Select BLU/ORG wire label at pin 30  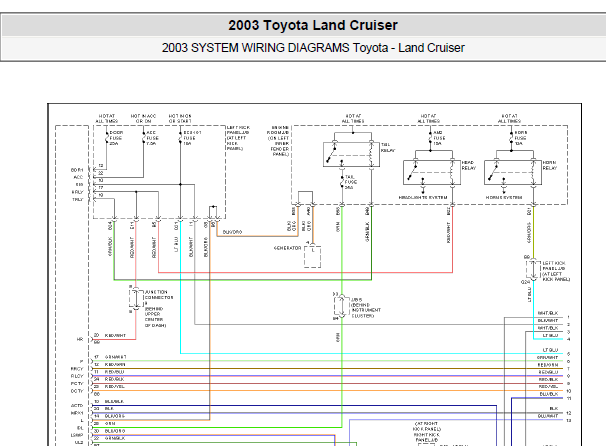coord(115,431)
